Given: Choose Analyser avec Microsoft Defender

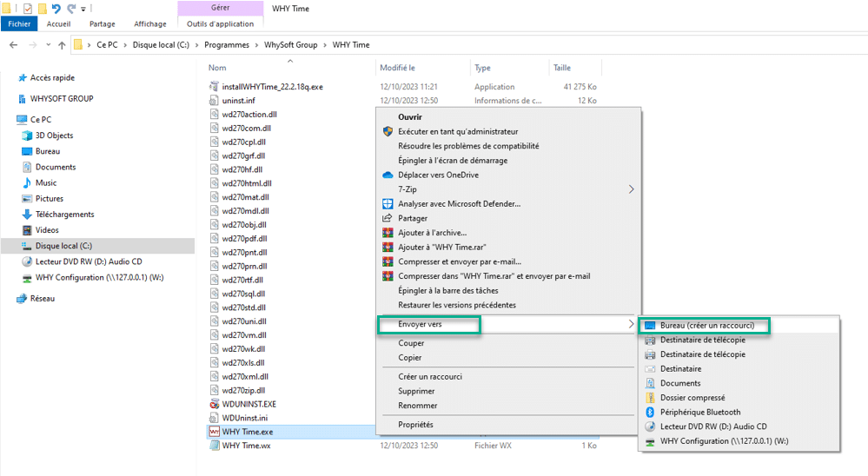Looking at the screenshot, I should pos(459,203).
